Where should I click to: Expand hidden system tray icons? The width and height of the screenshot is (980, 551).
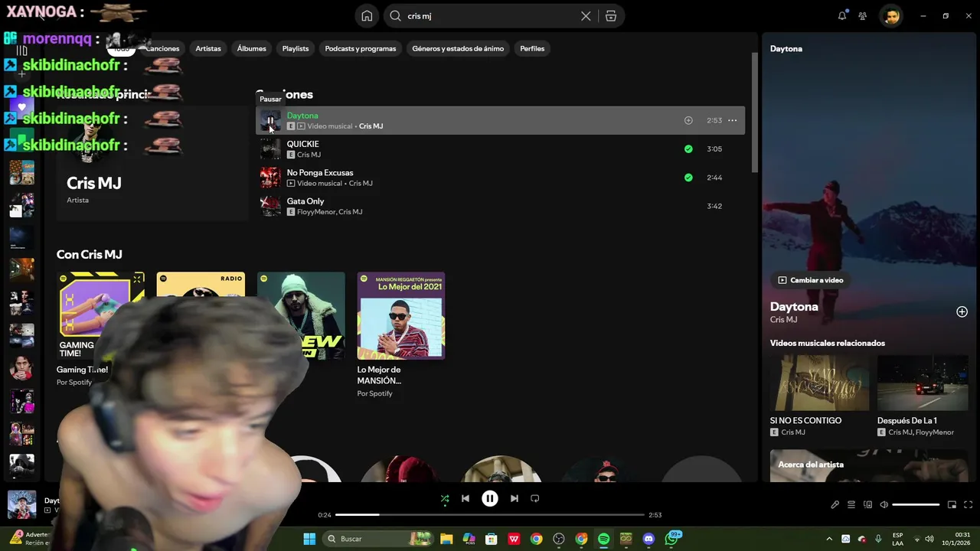[829, 539]
